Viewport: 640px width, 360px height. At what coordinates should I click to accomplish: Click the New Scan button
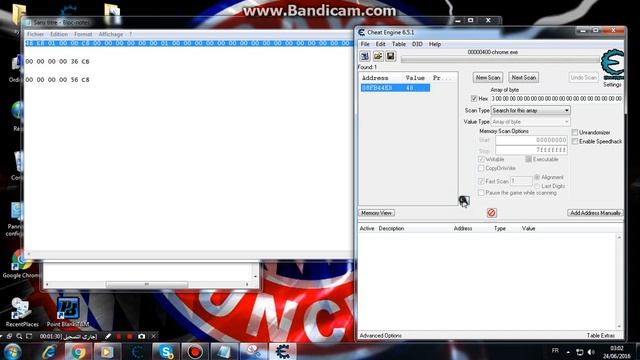coord(488,78)
